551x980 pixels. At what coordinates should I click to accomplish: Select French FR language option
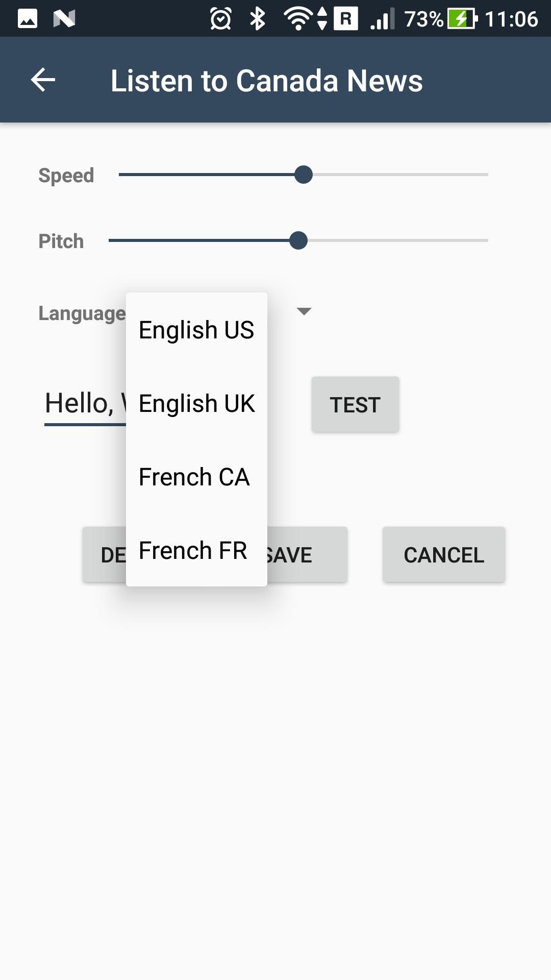196,550
